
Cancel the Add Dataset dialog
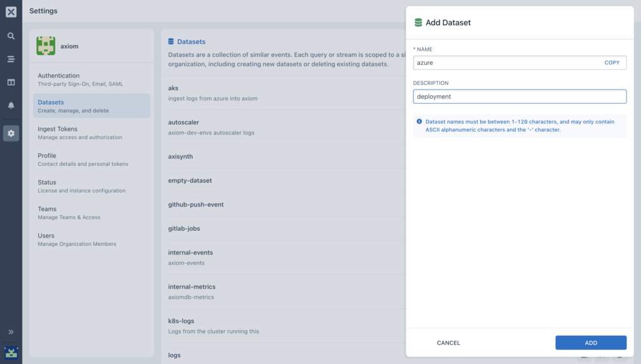tap(448, 343)
